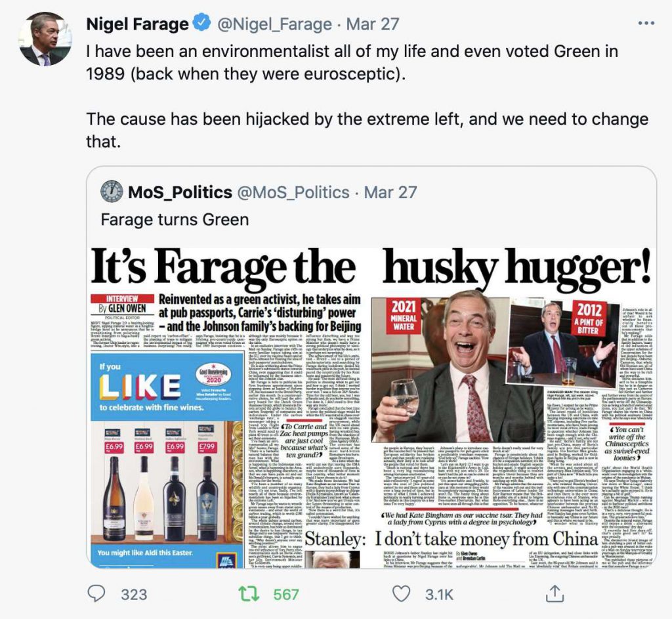The image size is (672, 619).
Task: Open the husky hugger newspaper image
Action: (371, 407)
